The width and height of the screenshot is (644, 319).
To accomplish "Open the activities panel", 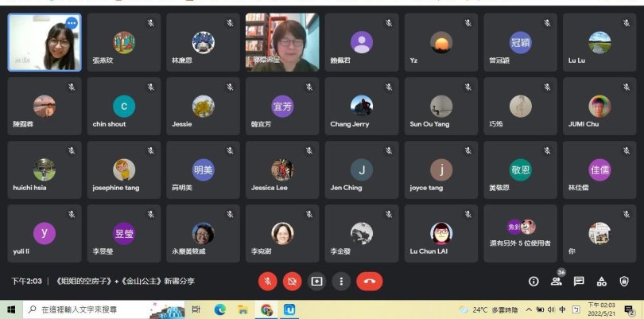I will click(x=601, y=281).
